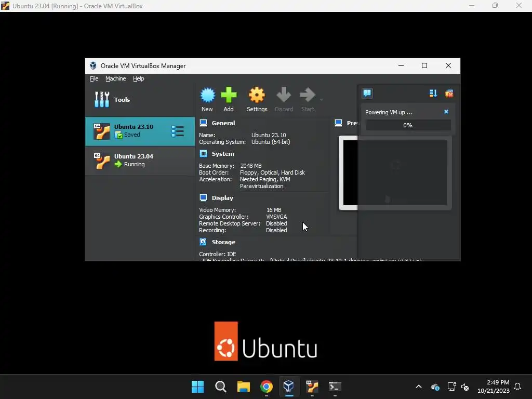Image resolution: width=532 pixels, height=399 pixels.
Task: Click the network status tray icon
Action: 451,387
